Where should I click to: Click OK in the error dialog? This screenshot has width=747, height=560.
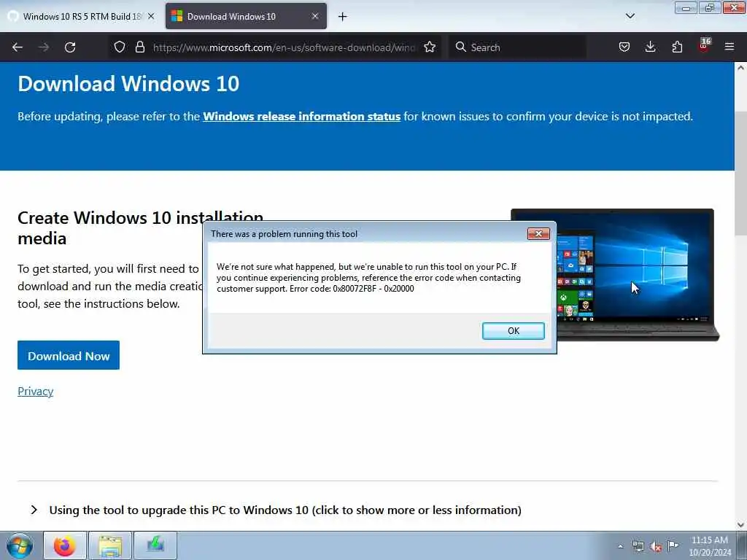point(513,331)
